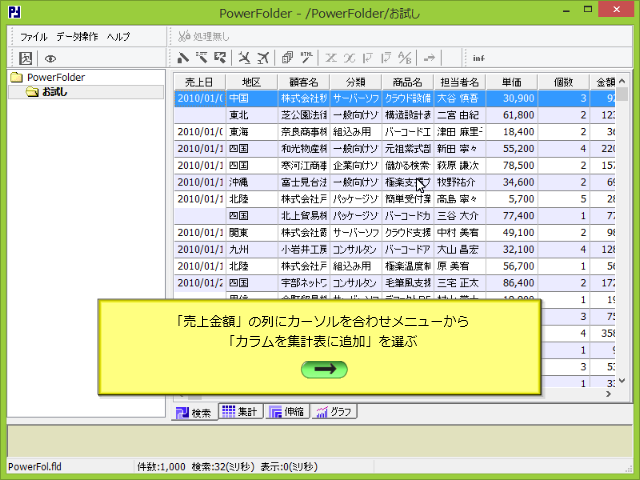640x480 pixels.
Task: Switch to the 集計 tab
Action: (240, 411)
